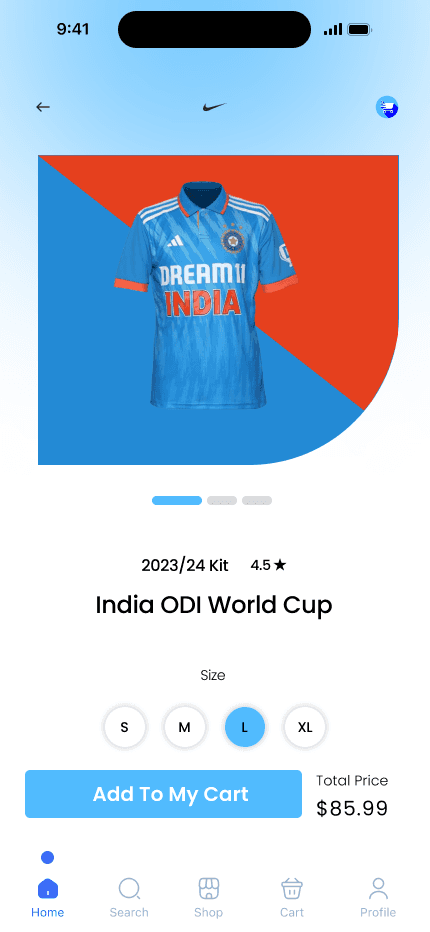This screenshot has width=430, height=932.
Task: Choose size XL
Action: (305, 727)
